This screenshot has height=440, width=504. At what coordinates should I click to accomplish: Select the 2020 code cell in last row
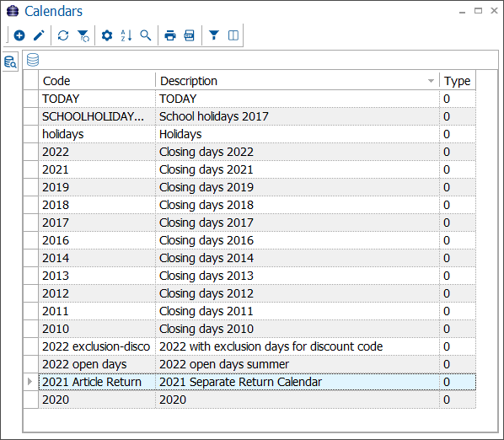(x=97, y=400)
